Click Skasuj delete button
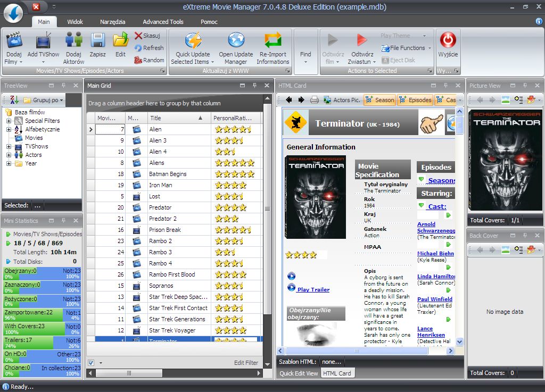Viewport: 545px width, 392px height. click(147, 36)
